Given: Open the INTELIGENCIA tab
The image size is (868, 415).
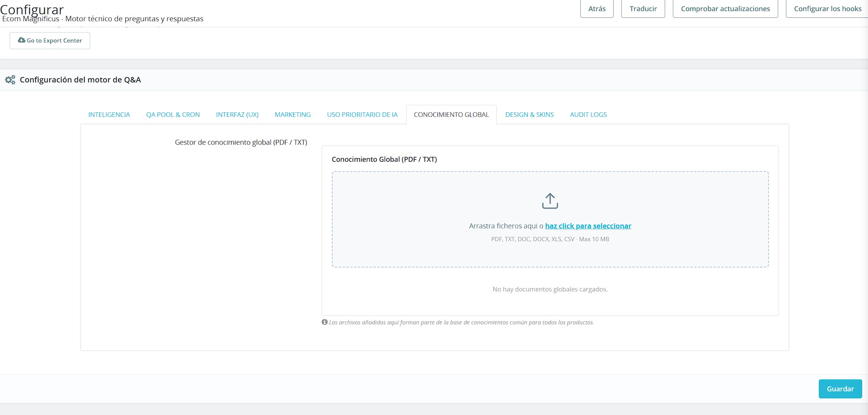Looking at the screenshot, I should click(109, 115).
